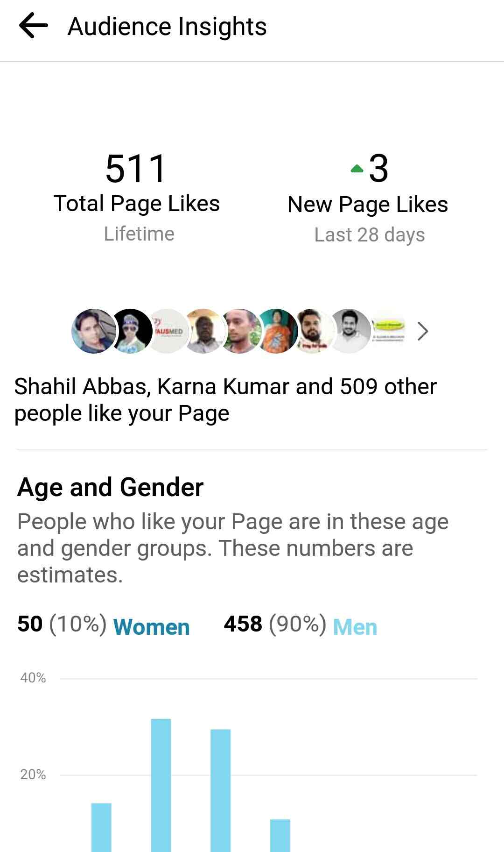Screen dimensions: 504x852
Task: Open the woman in orange sari avatar
Action: (276, 331)
